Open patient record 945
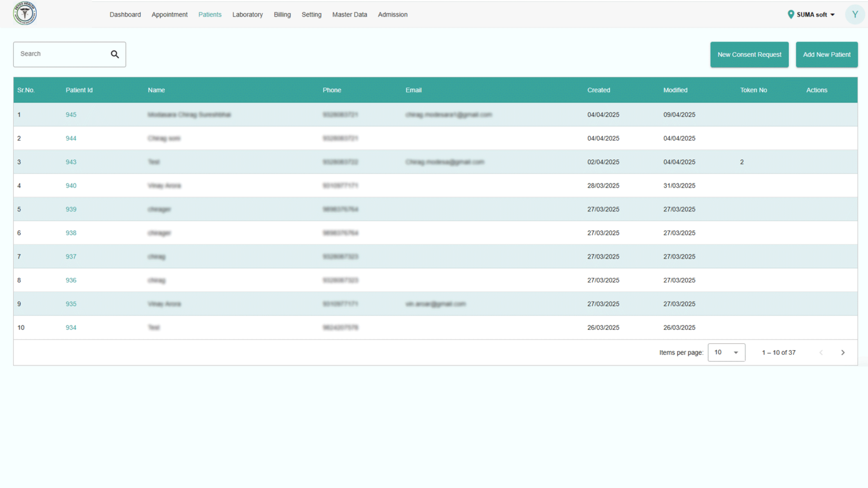The width and height of the screenshot is (868, 488). (x=71, y=114)
